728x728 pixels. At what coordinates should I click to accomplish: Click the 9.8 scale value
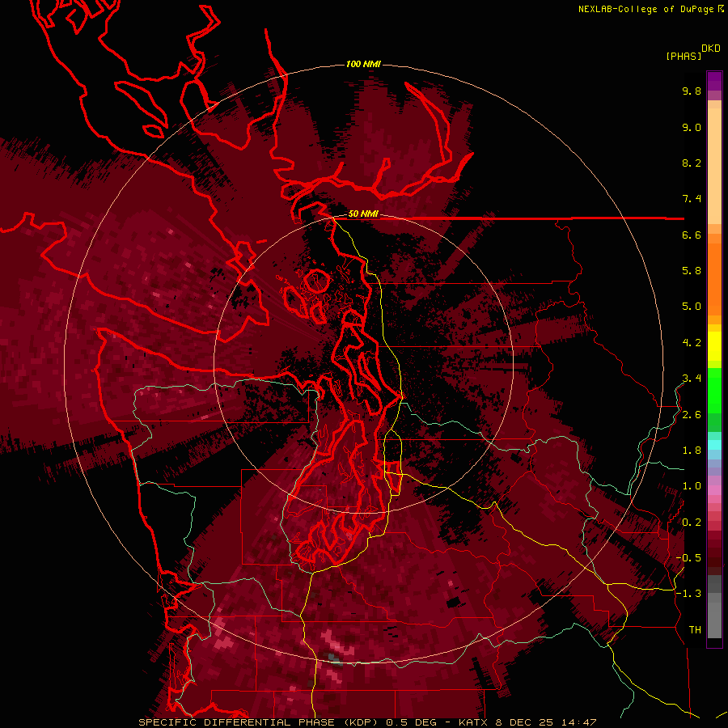pos(692,91)
